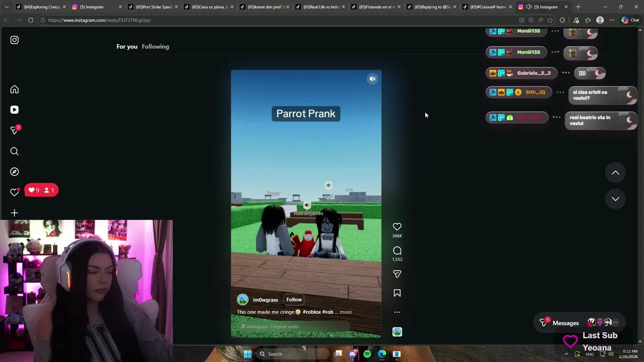Switch to the 'Ceea ce părea' browser tab
Viewport: 644px width, 362px height.
209,7
